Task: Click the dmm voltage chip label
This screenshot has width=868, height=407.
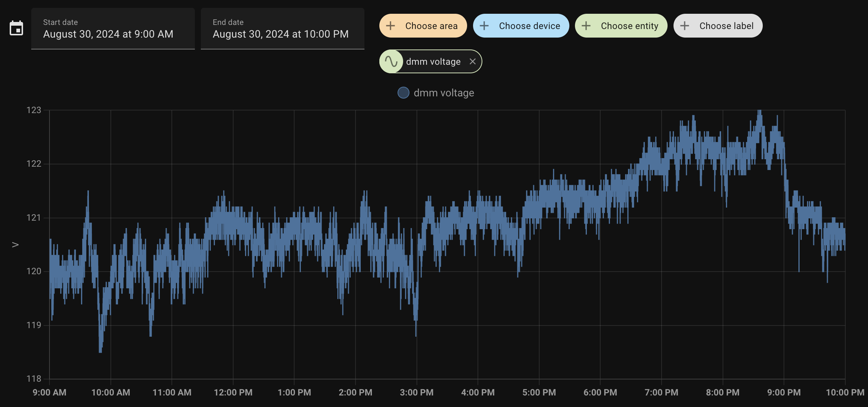Action: (433, 61)
